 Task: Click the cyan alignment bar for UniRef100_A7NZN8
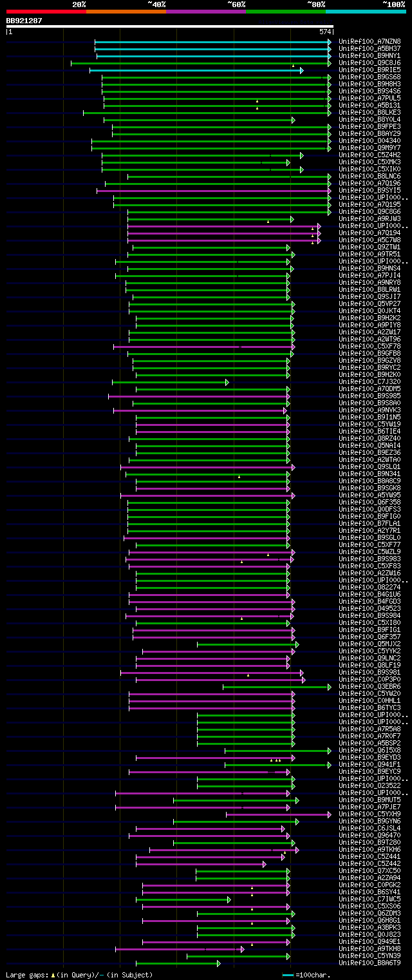click(x=213, y=42)
